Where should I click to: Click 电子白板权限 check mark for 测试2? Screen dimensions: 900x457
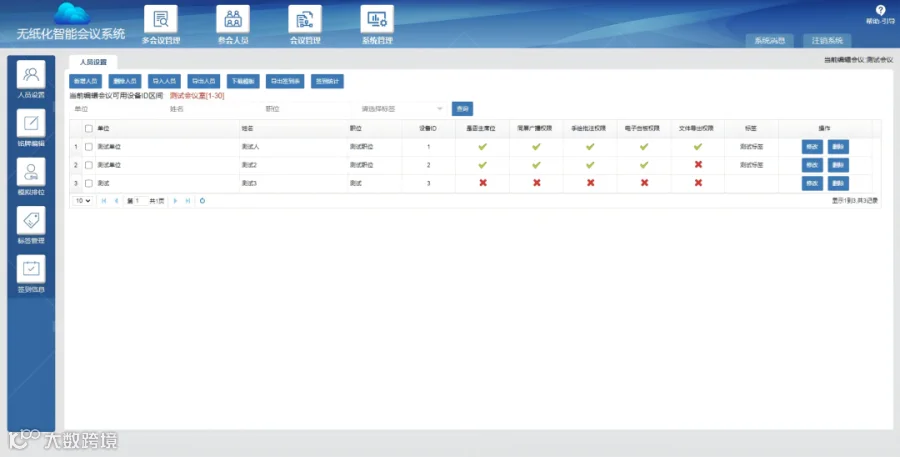644,165
